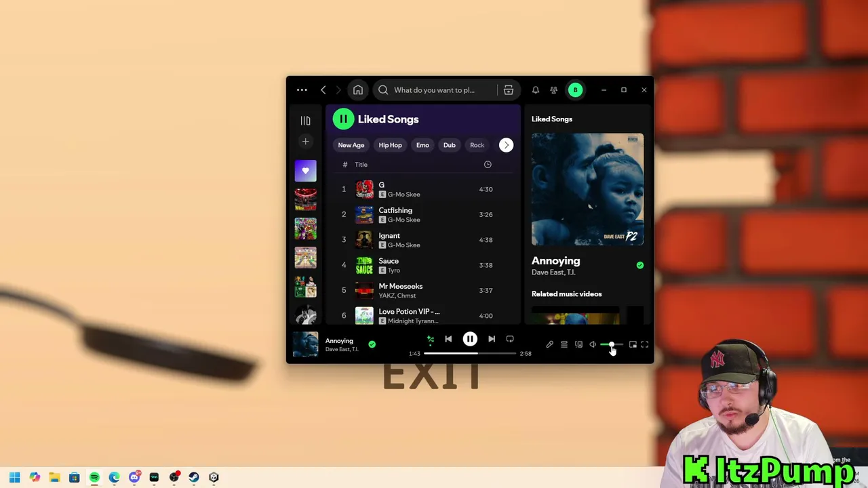The width and height of the screenshot is (868, 488).
Task: Go forward using the forward arrow
Action: (x=338, y=90)
